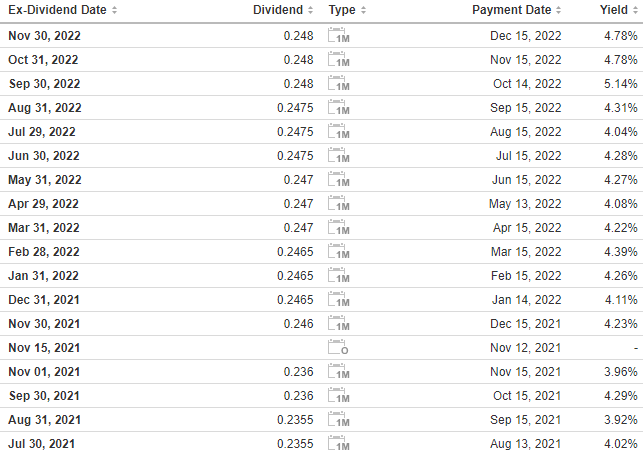643x453 pixels.
Task: Click dividend 0.248 for Nov 30, 2022
Action: click(299, 36)
